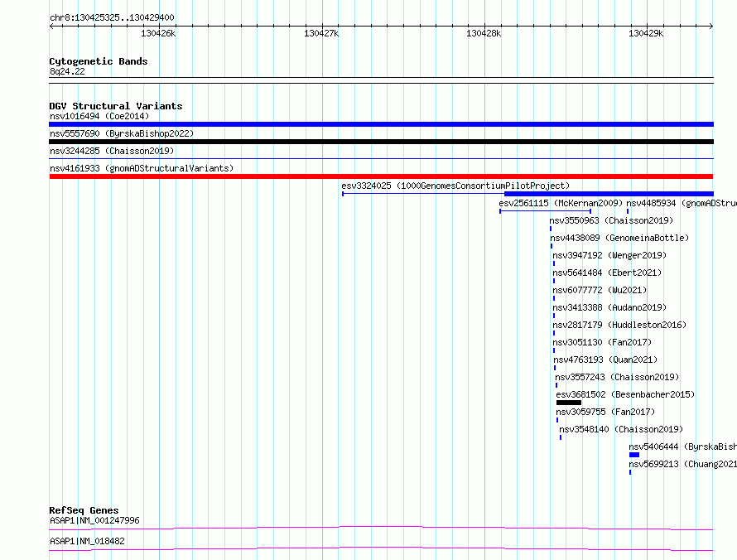
Task: Click the 130427k ruler tick label
Action: (321, 33)
